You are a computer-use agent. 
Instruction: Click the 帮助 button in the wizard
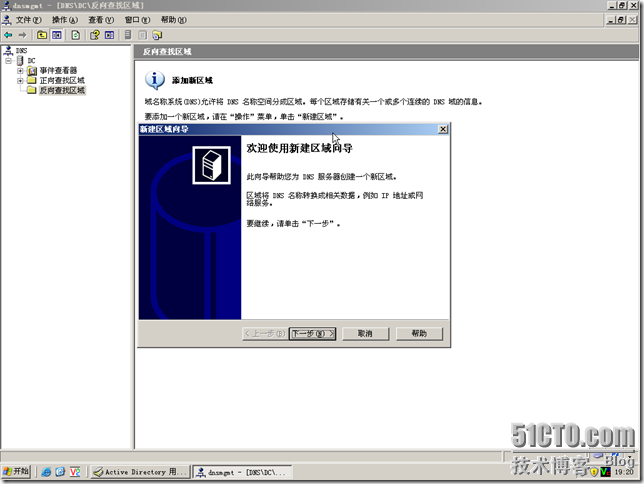[x=419, y=333]
